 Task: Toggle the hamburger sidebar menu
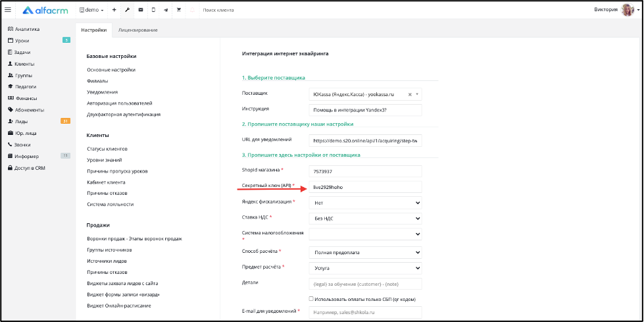click(x=7, y=9)
